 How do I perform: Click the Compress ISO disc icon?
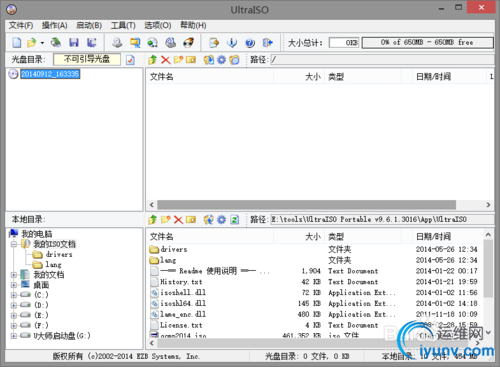point(171,42)
